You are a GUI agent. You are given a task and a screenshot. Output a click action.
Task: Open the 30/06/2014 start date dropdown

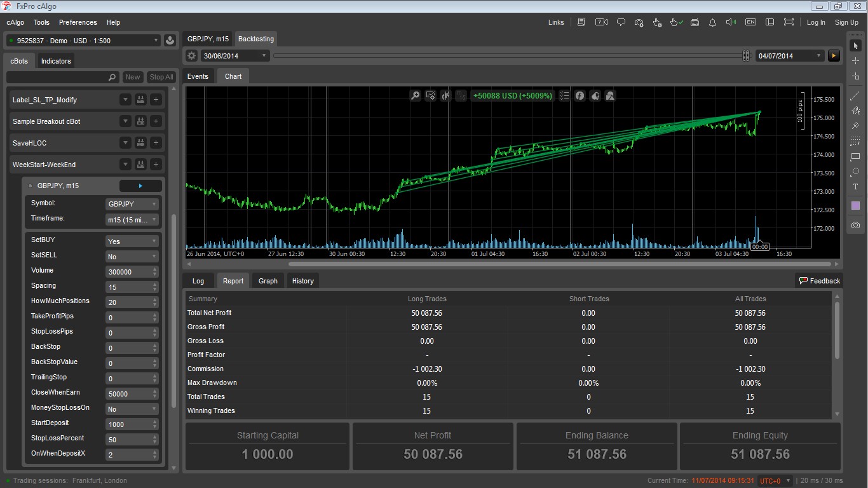pyautogui.click(x=236, y=56)
